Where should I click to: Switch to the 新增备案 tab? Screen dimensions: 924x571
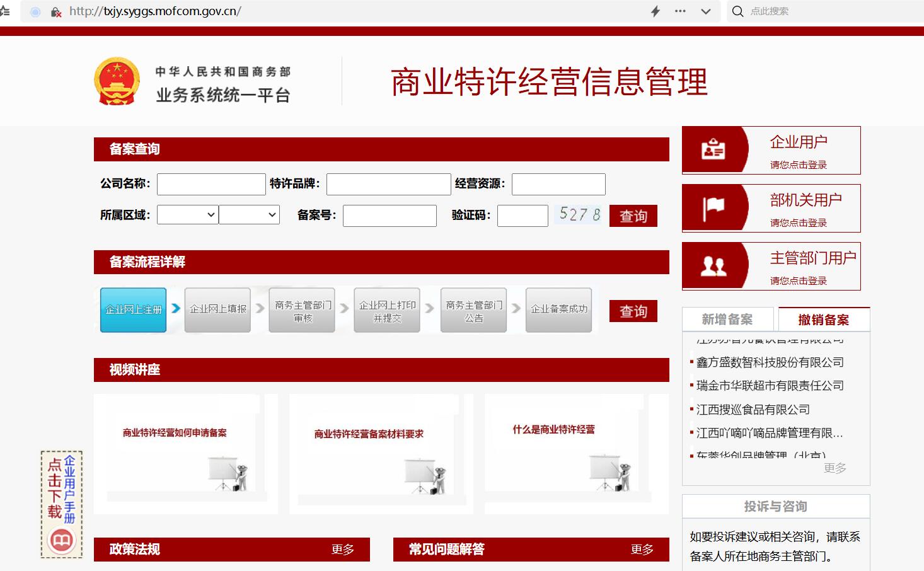[x=727, y=320]
